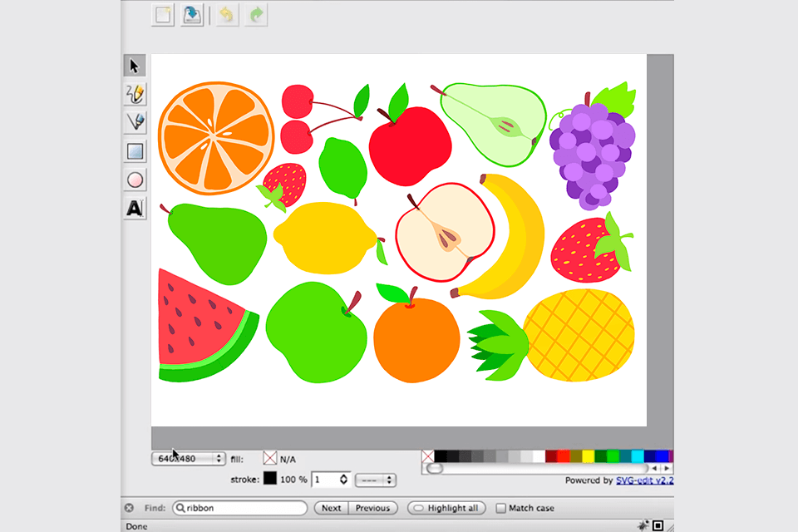This screenshot has height=532, width=798.
Task: Pick bright red in the color palette
Action: pos(564,456)
